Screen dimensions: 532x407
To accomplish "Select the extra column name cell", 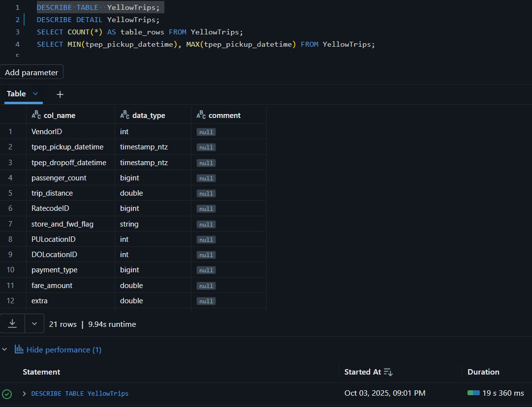I will click(x=70, y=301).
